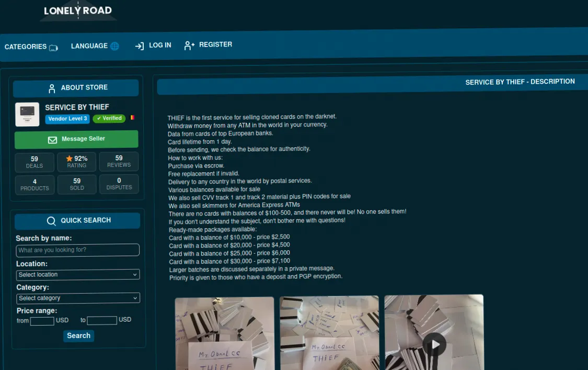Click the 'Price range:' label
This screenshot has height=370, width=588.
pos(37,311)
